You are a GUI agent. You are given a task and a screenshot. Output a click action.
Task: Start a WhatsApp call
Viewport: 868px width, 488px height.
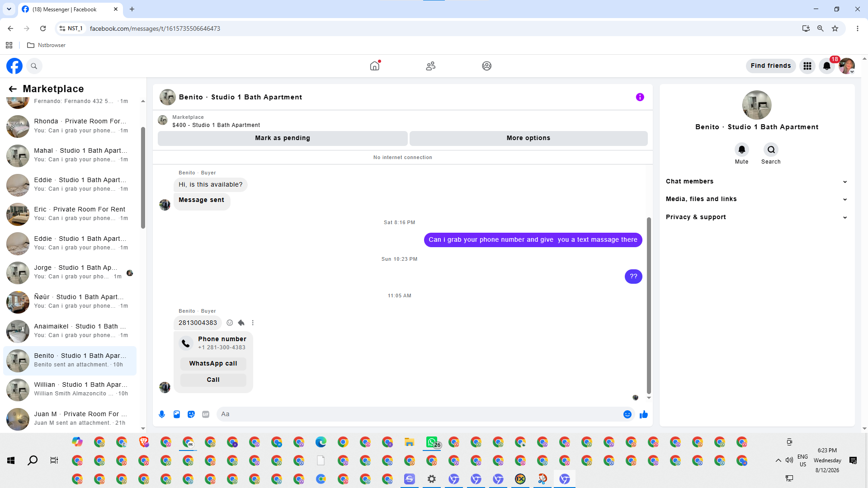[213, 364]
